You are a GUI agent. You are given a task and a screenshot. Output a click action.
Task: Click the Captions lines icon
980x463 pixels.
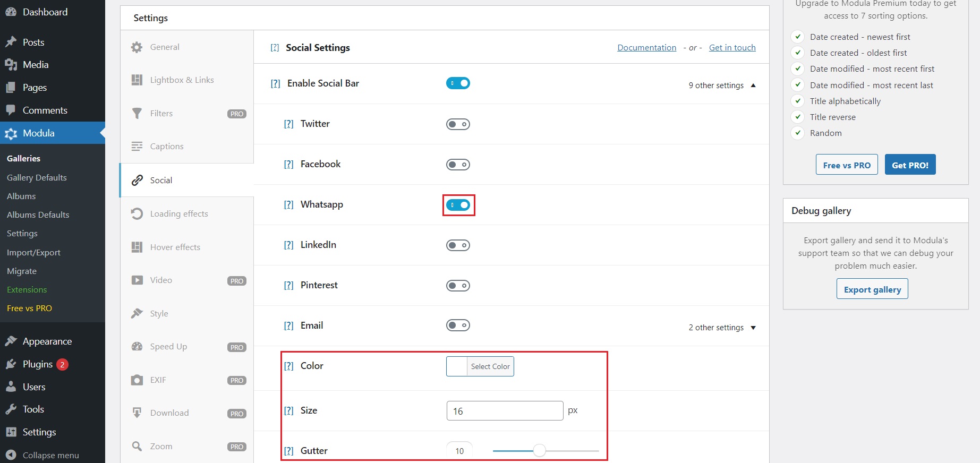coord(137,147)
